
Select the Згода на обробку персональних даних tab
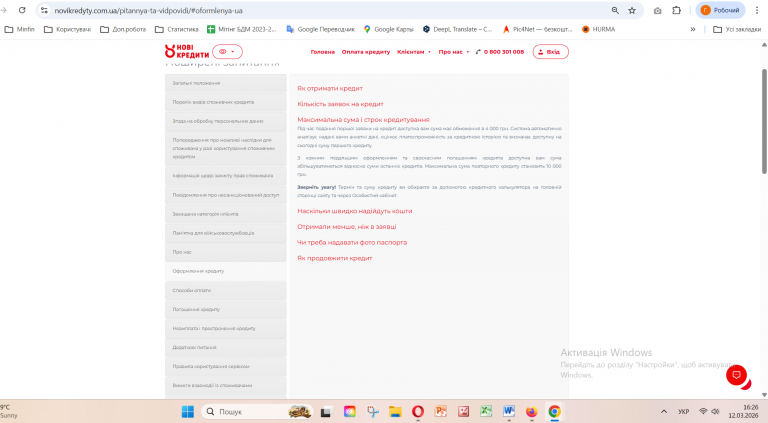(226, 121)
